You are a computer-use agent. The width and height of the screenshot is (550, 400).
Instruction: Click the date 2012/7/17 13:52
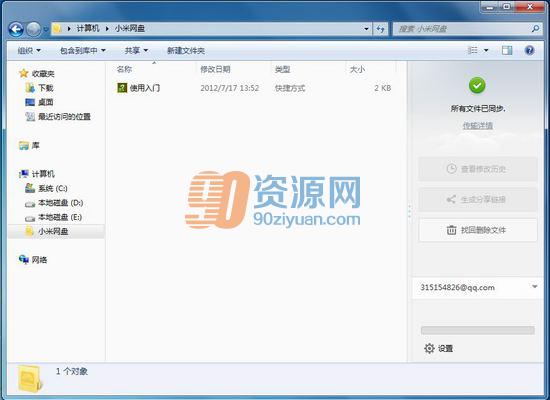[230, 88]
